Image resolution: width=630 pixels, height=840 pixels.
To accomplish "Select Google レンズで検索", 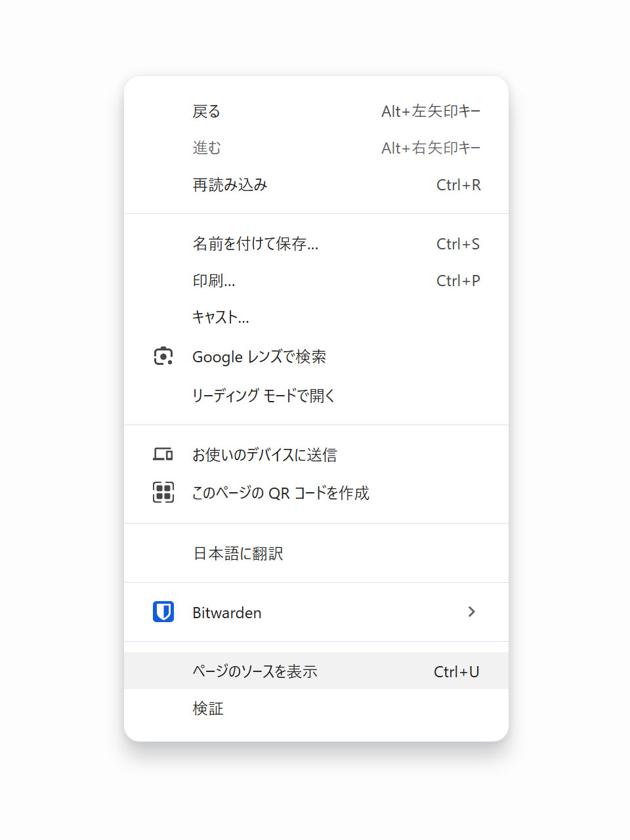I will point(316,356).
